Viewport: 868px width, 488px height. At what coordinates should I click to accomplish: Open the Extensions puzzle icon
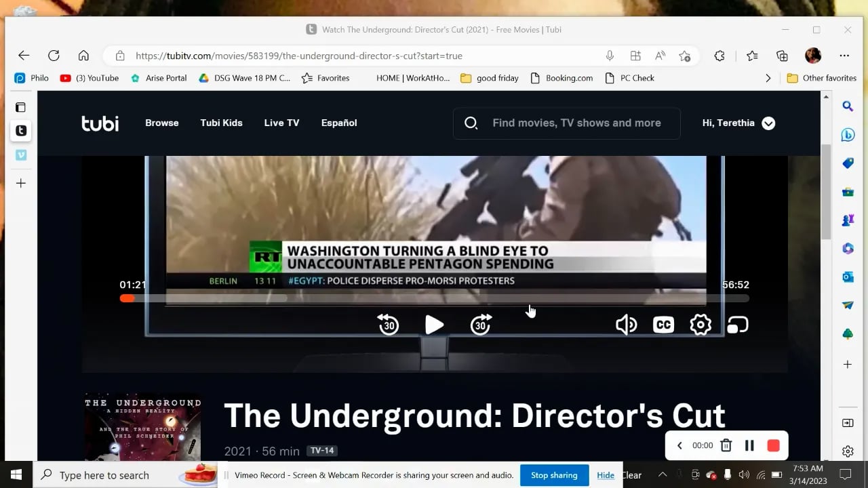[x=720, y=56]
